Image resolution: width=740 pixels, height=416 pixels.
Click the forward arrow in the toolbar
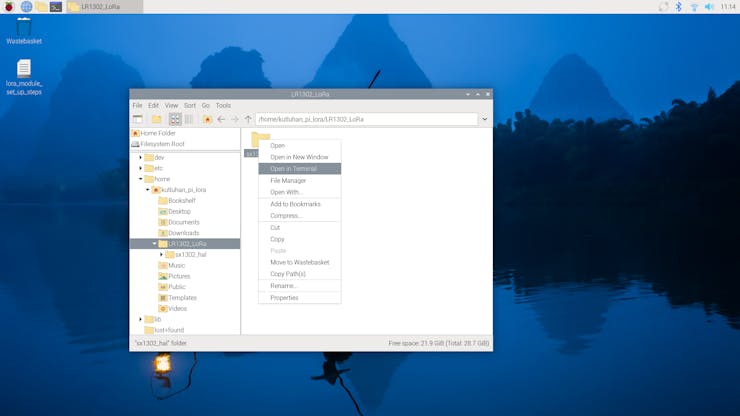coord(235,119)
